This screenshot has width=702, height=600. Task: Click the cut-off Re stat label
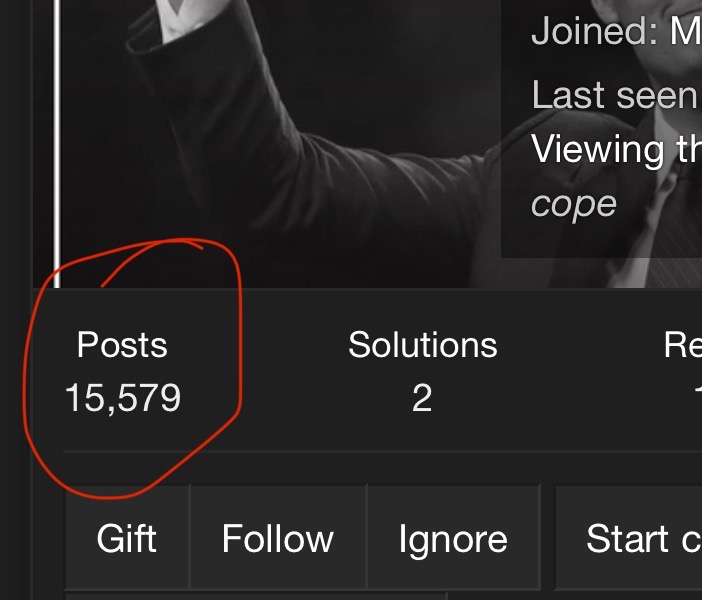(x=684, y=345)
